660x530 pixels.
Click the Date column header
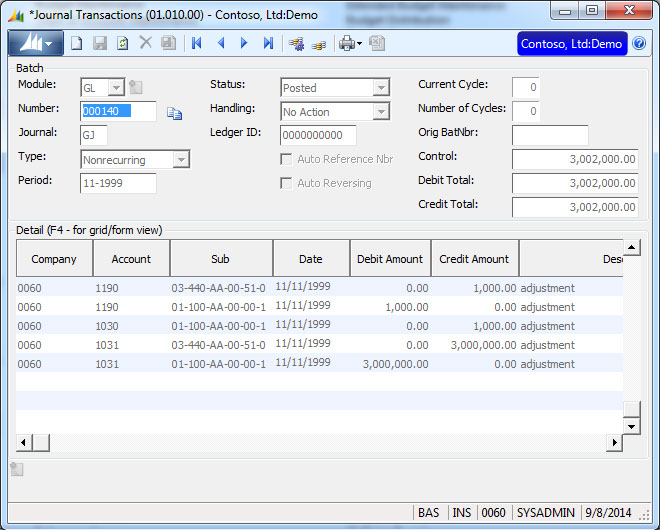click(x=311, y=258)
